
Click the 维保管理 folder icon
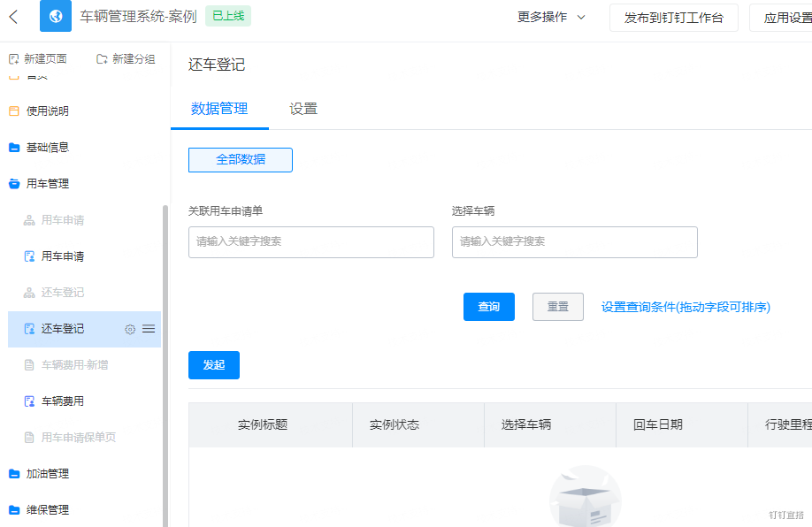(x=14, y=510)
